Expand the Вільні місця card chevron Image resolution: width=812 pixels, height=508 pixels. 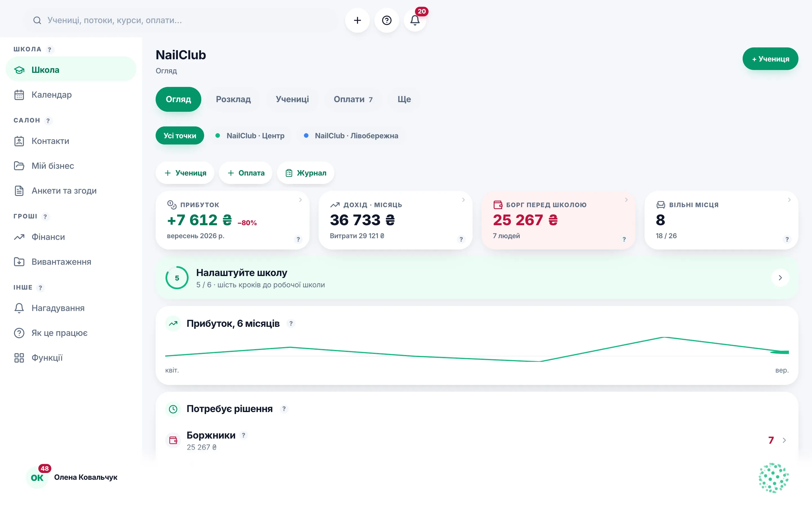(x=789, y=200)
